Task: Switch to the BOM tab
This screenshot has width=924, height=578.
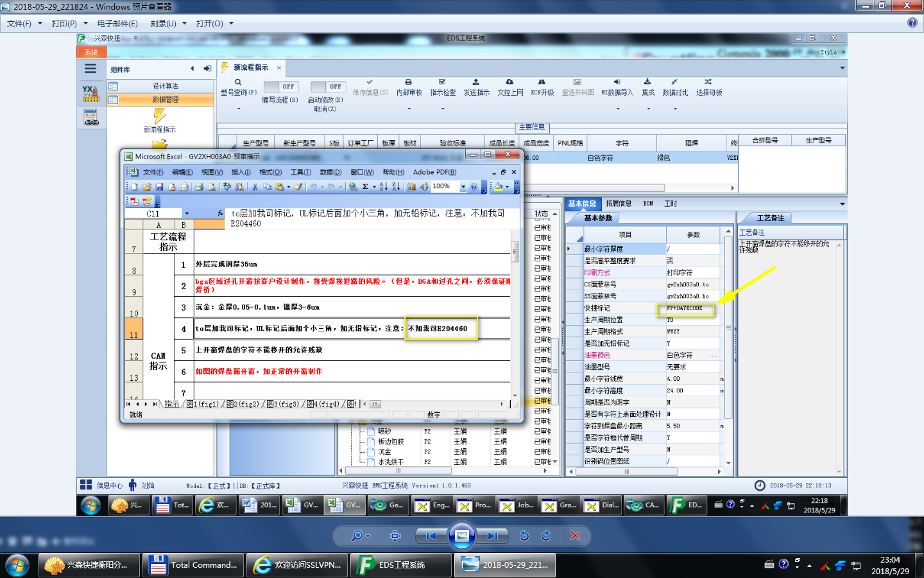Action: (x=648, y=204)
